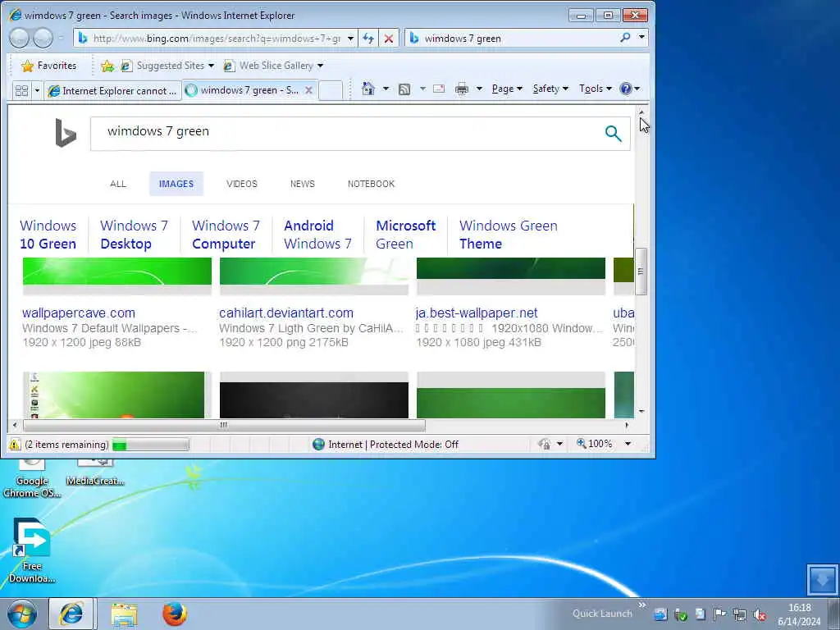Click Add to Favorites Bar icon
The height and width of the screenshot is (630, 840).
pyautogui.click(x=107, y=66)
